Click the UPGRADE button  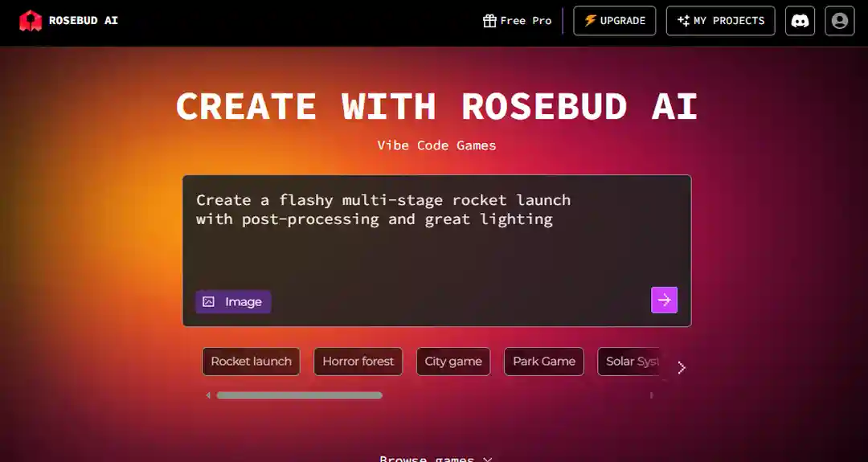pos(615,21)
